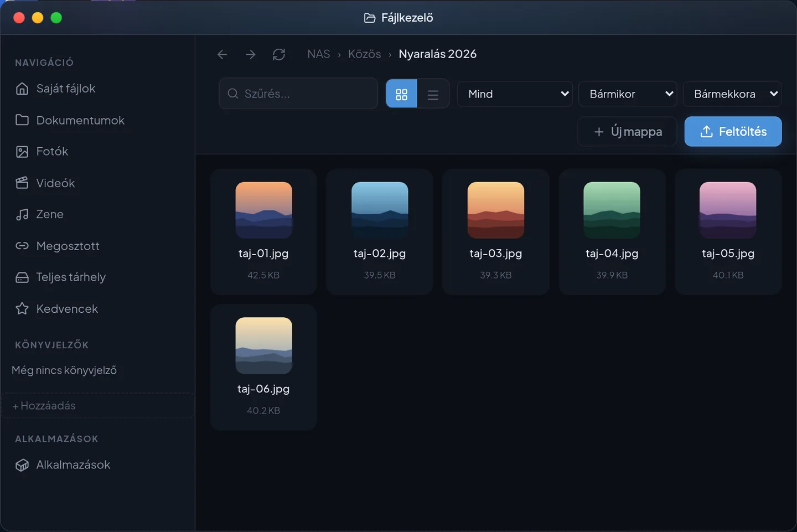
Task: Go back with the left arrow icon
Action: (x=222, y=54)
